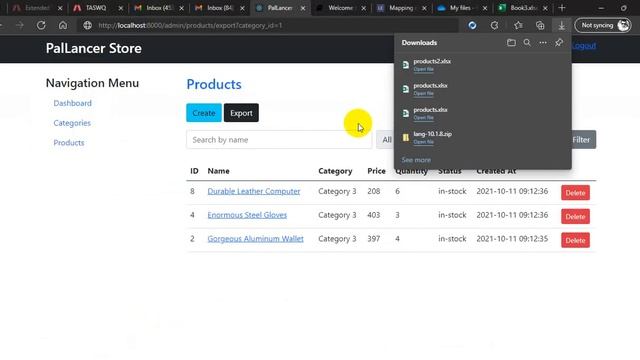Click the Price column header
640x360 pixels.
point(376,171)
